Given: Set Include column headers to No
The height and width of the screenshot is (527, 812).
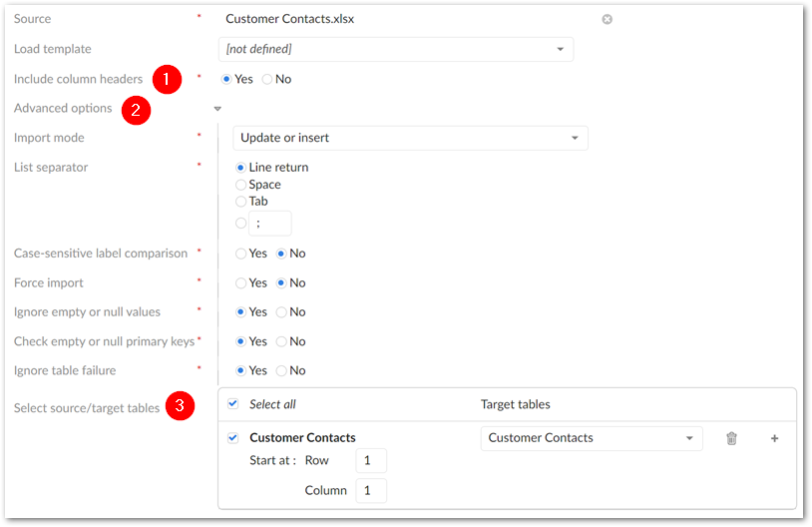Looking at the screenshot, I should click(x=267, y=79).
